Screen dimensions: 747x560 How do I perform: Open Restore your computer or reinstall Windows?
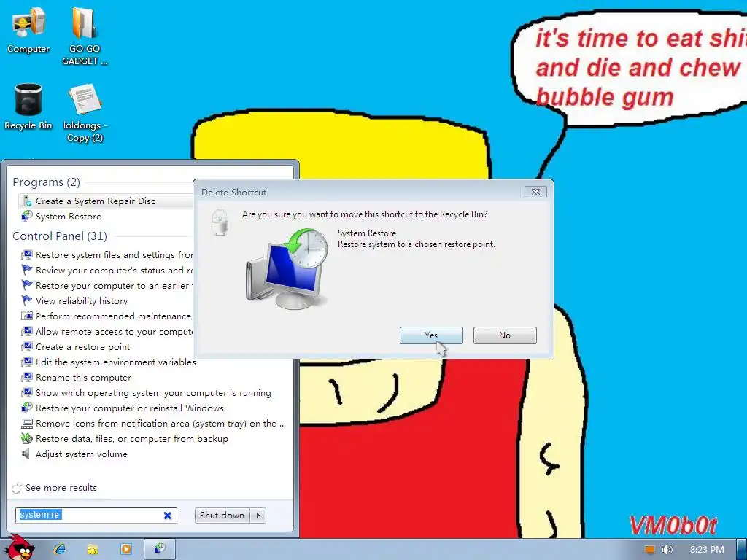coord(130,408)
